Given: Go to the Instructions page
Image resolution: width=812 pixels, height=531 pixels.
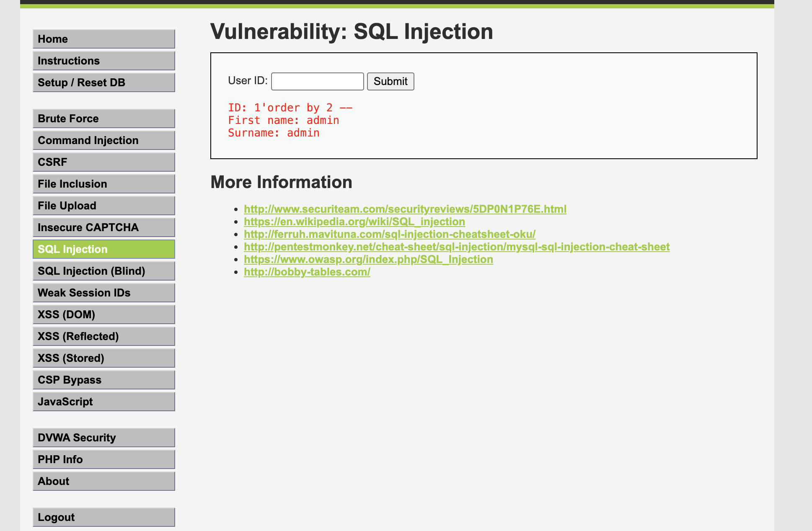Looking at the screenshot, I should [x=103, y=61].
